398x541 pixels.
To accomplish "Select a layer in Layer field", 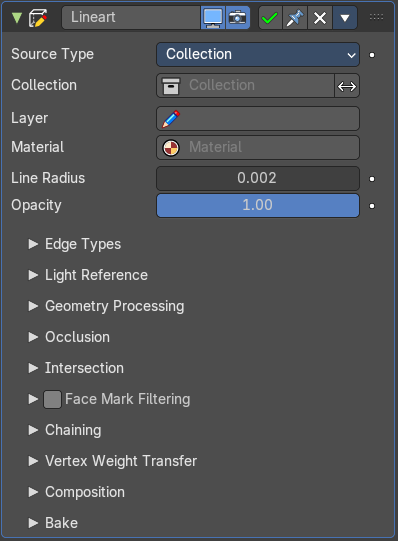I will tap(258, 118).
